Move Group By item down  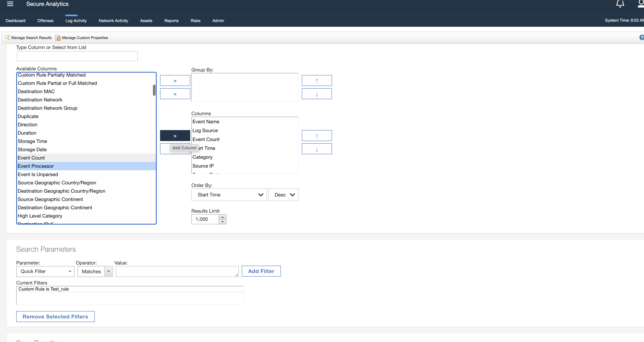(317, 94)
